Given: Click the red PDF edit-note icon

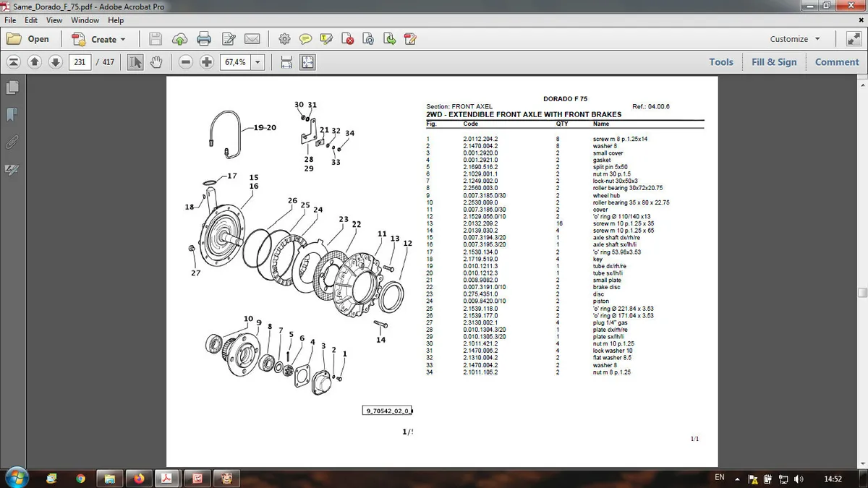Looking at the screenshot, I should click(410, 39).
